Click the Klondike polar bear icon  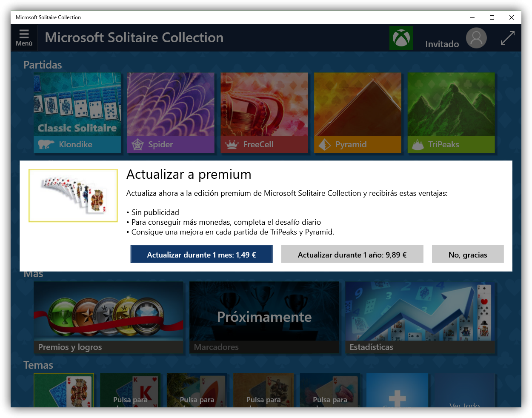46,144
